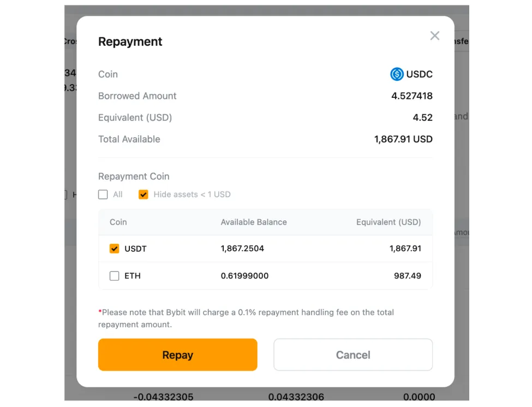Click ETH available balance 0.61999000
This screenshot has width=532, height=407.
coord(244,276)
